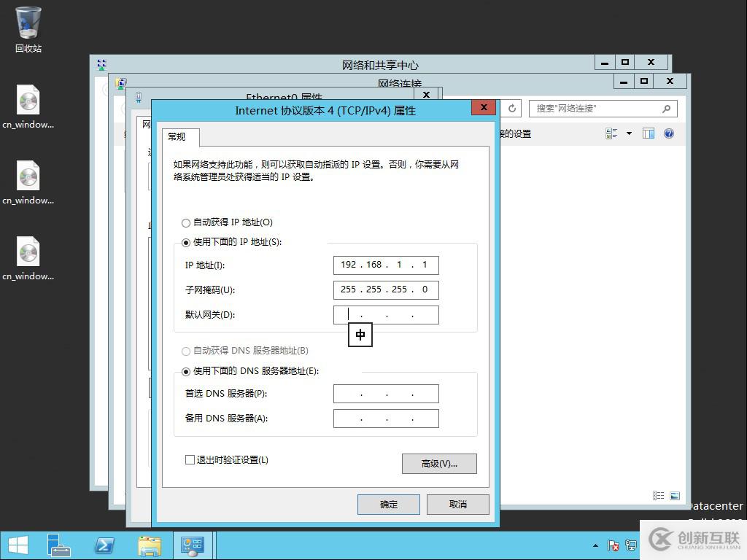The width and height of the screenshot is (747, 560).
Task: Switch to large icons view at bottom right
Action: (x=675, y=496)
